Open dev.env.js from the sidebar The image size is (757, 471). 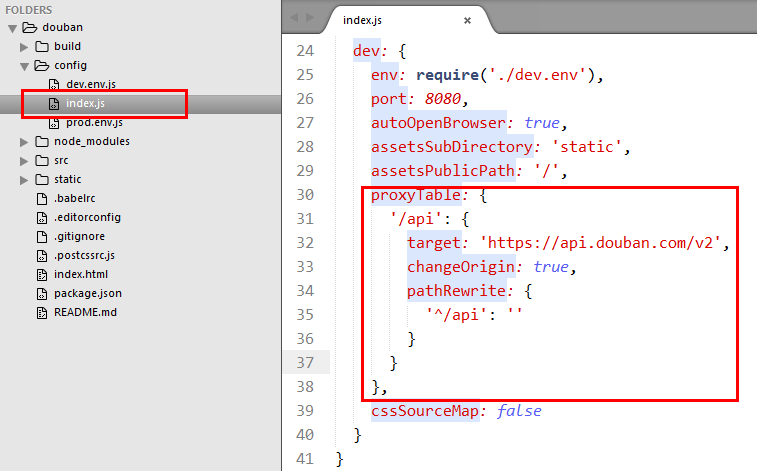tap(91, 84)
